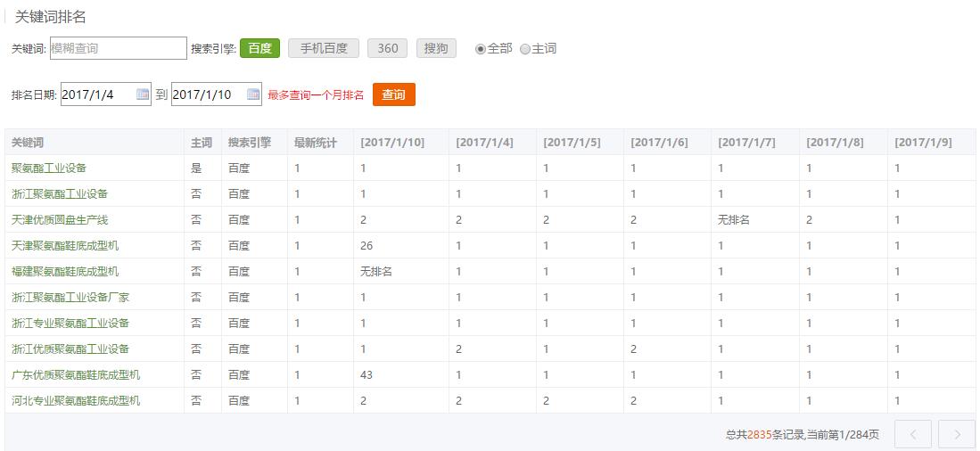
Task: Click 无排名 in 天津优质圆盘生产线 row
Action: (734, 220)
